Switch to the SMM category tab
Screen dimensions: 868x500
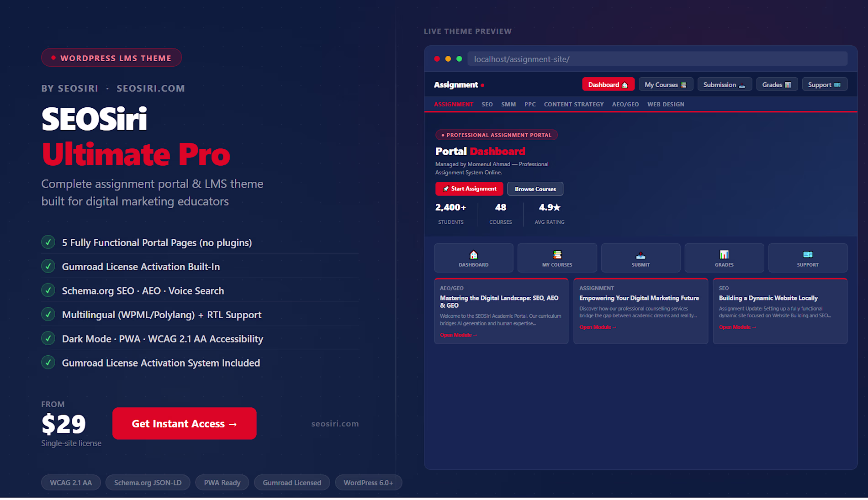coord(508,105)
